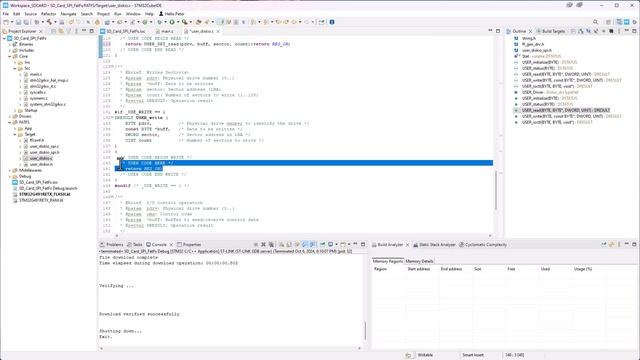The height and width of the screenshot is (360, 640).
Task: Select STM32G491RETX_FLASH.ld file
Action: (x=44, y=194)
